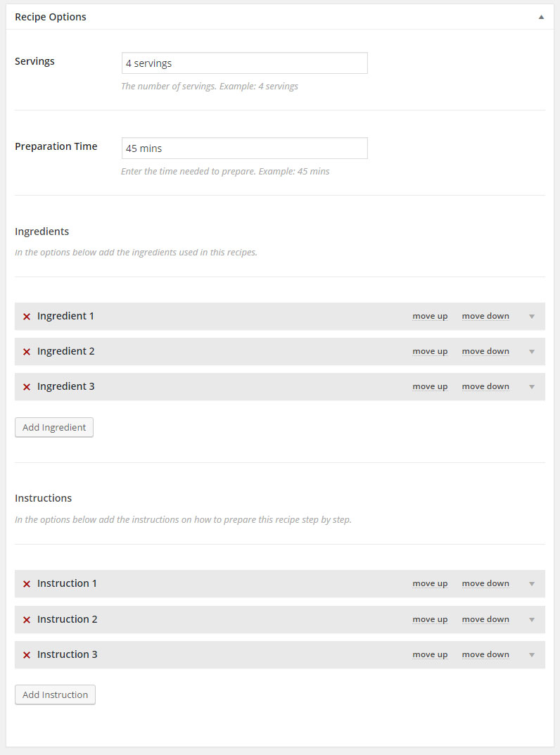Expand Instruction 3 dropdown arrow
The image size is (560, 755).
[x=532, y=655]
